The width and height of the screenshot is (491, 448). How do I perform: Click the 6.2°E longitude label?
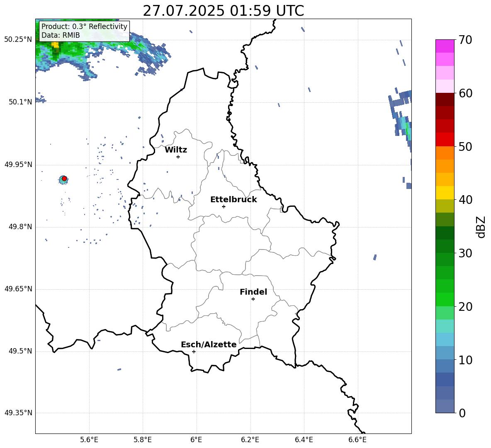click(250, 440)
